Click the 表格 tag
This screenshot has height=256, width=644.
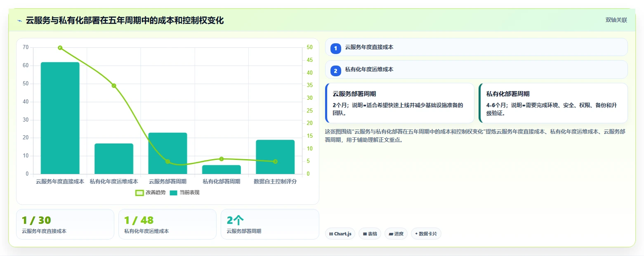(x=370, y=234)
